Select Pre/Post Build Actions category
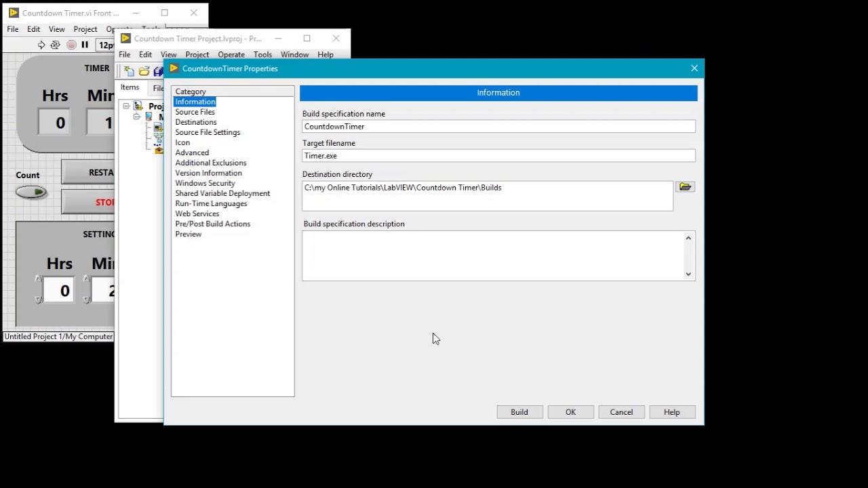 (x=213, y=224)
